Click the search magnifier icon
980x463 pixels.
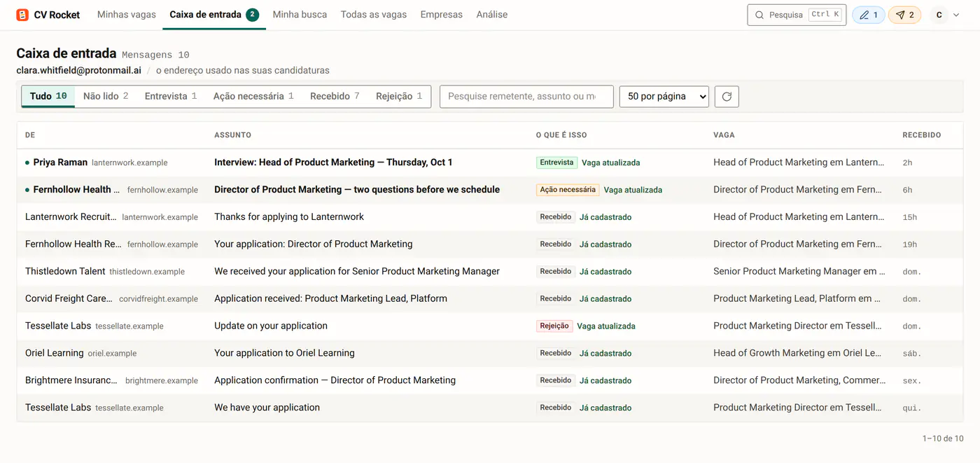click(x=759, y=15)
